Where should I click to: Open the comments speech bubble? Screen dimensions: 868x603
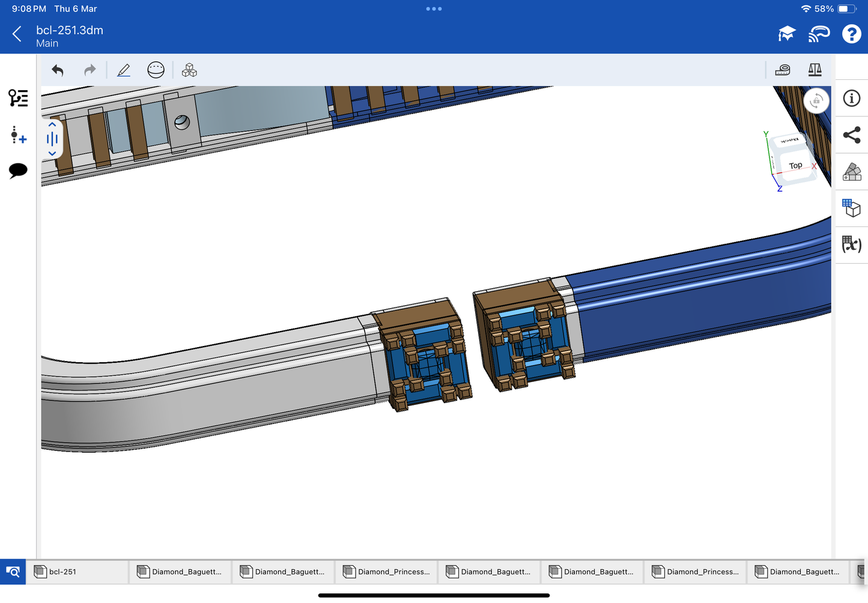coord(18,171)
